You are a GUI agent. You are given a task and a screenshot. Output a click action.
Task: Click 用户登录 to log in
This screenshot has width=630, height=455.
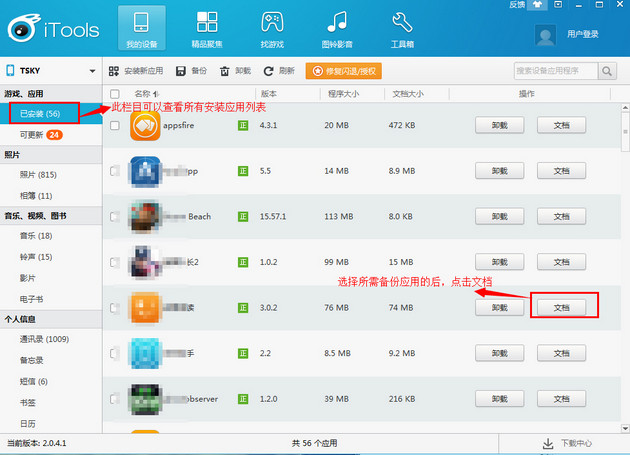point(583,34)
